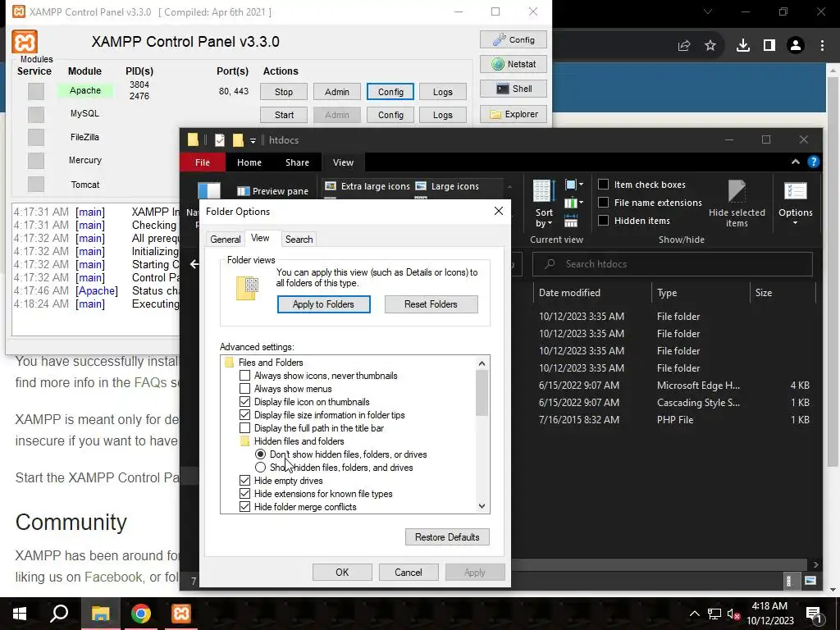
Task: Click Apply to Folders button
Action: [x=323, y=304]
